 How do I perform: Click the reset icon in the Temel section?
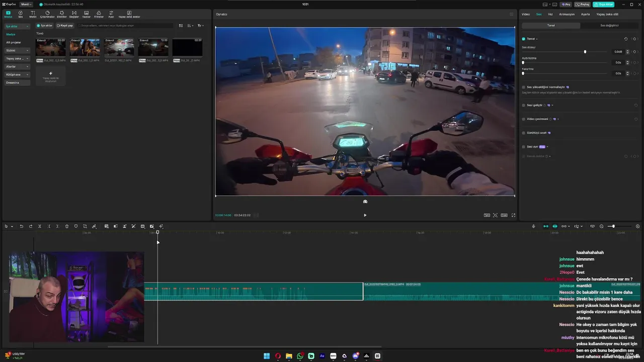[x=626, y=39]
